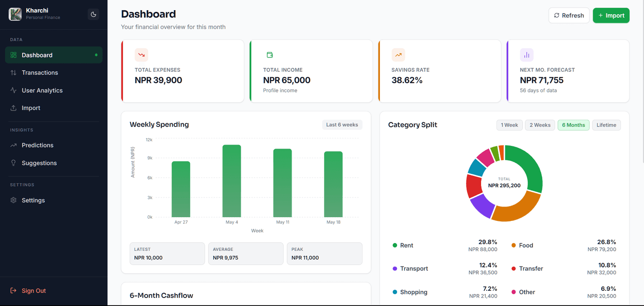The width and height of the screenshot is (644, 306).
Task: Select the 1 Week category filter
Action: pos(509,125)
